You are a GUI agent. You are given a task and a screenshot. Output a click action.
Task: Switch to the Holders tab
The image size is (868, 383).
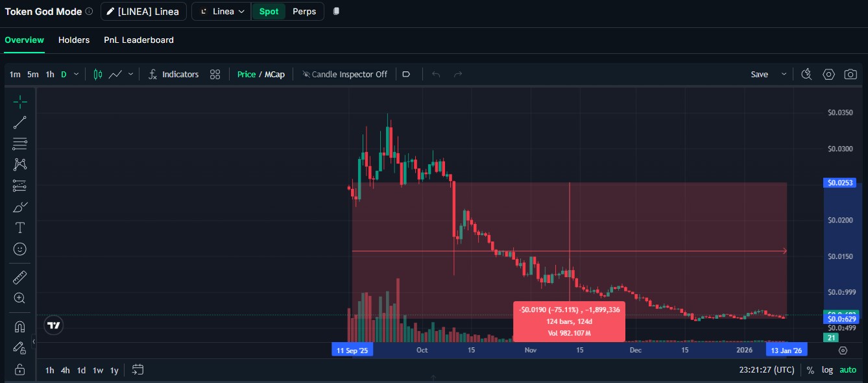pyautogui.click(x=74, y=40)
